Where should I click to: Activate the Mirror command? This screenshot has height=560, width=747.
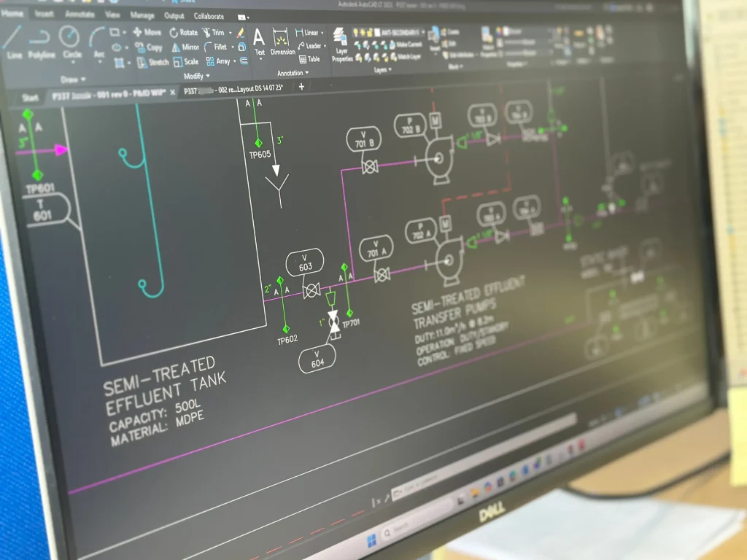185,47
